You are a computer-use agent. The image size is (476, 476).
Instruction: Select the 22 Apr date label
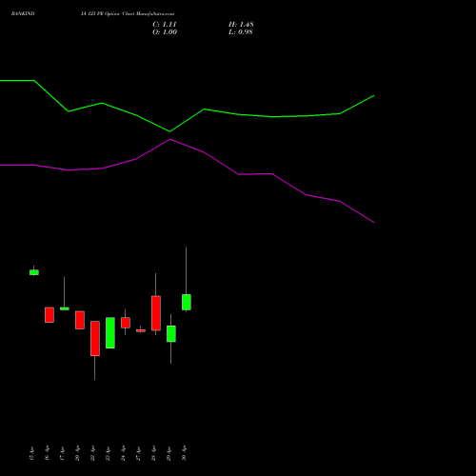pos(92,453)
